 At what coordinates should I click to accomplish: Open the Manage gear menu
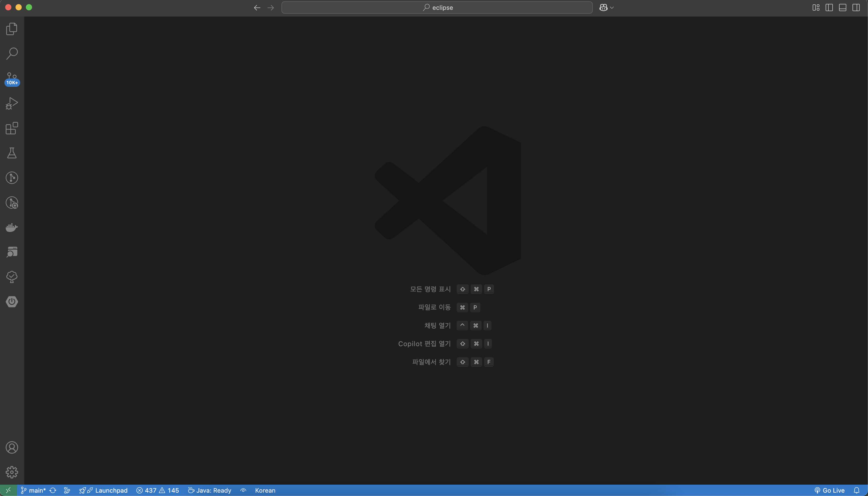coord(12,472)
